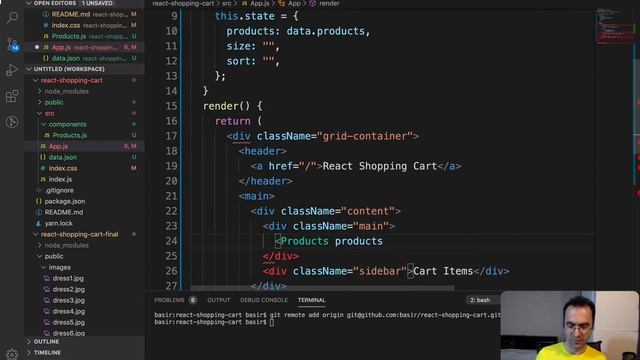Click App.js in the breadcrumb path
The image size is (640, 360).
(260, 3)
